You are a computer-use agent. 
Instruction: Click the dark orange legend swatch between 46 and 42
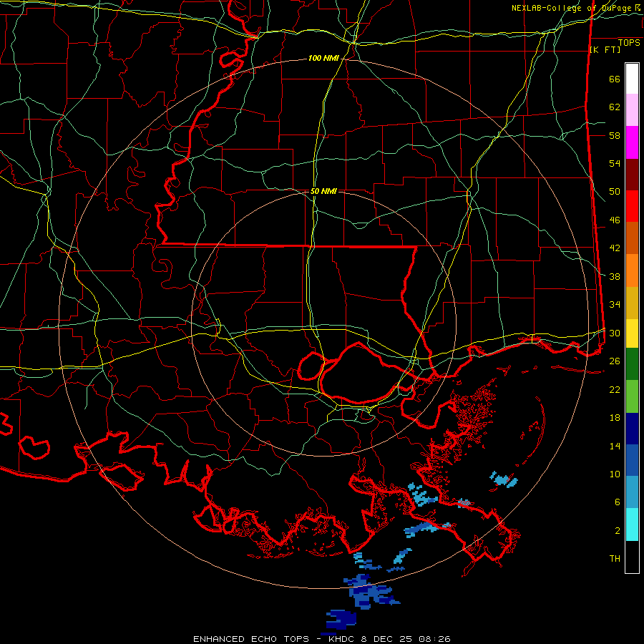coord(632,238)
